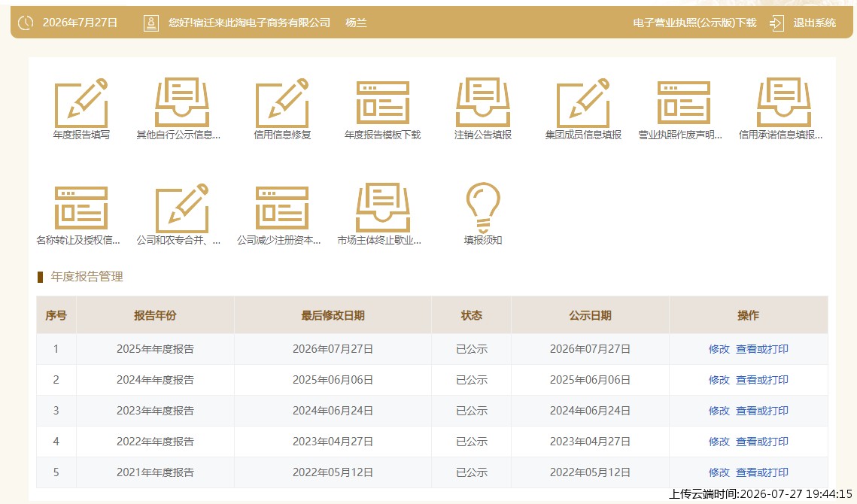Open the 集团成员信息填报 icon

pos(583,103)
